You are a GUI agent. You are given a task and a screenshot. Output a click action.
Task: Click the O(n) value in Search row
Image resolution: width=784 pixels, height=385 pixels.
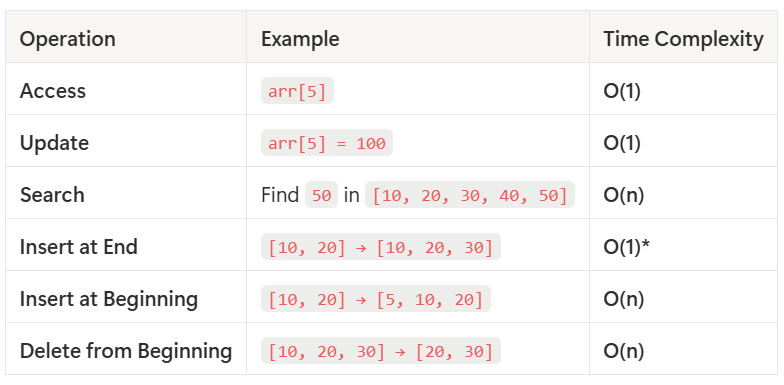click(x=624, y=195)
